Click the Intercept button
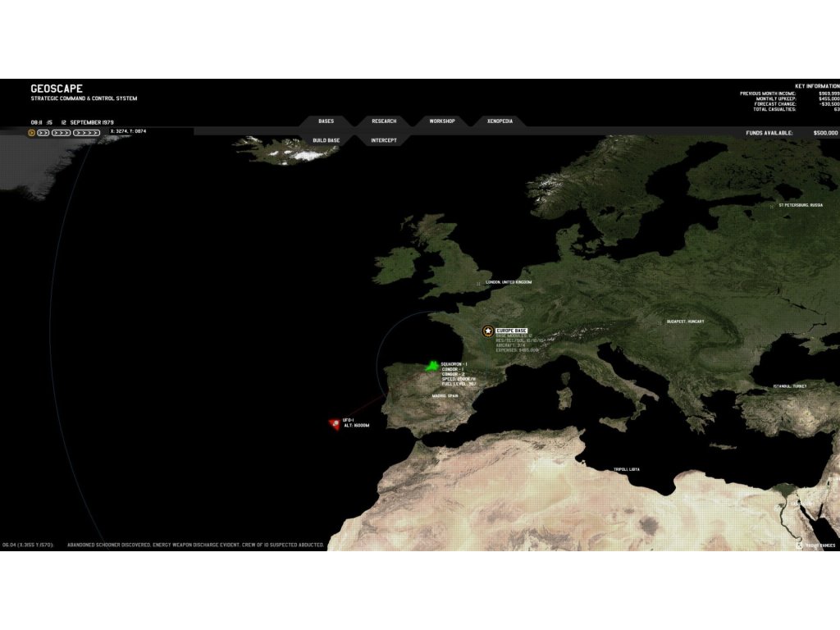Viewport: 840px width, 630px height. [x=384, y=140]
